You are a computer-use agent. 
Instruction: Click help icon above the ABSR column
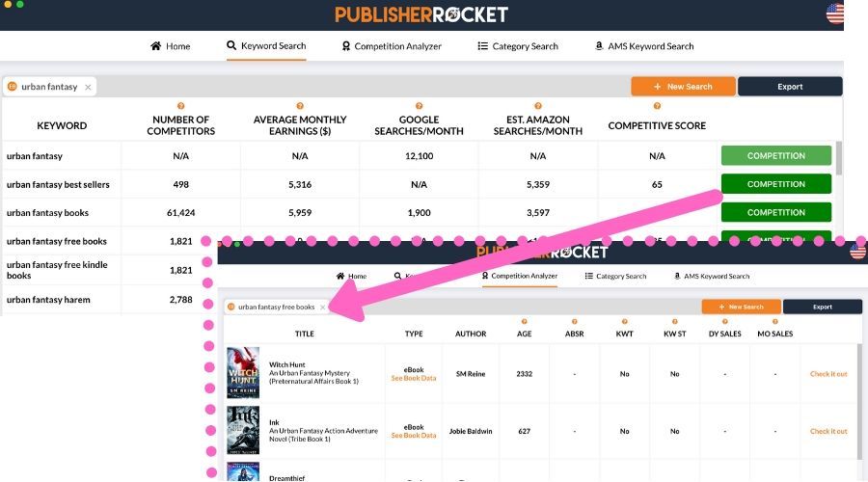click(574, 322)
